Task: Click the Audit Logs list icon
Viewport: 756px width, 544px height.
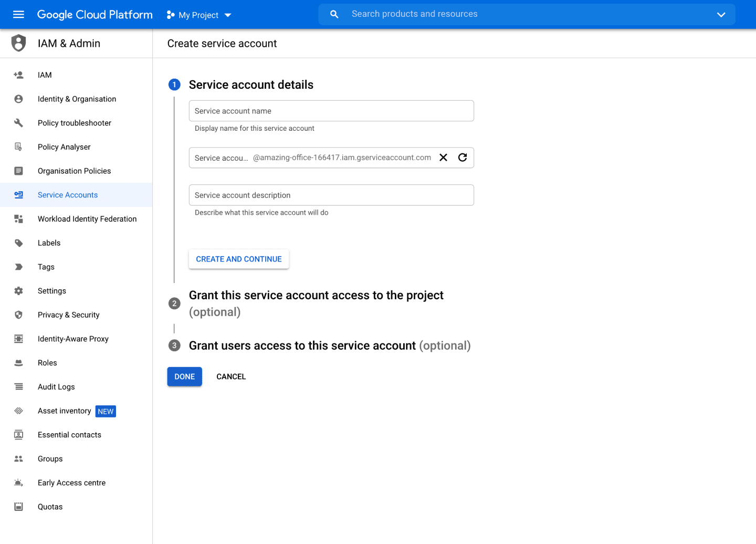Action: pos(18,387)
